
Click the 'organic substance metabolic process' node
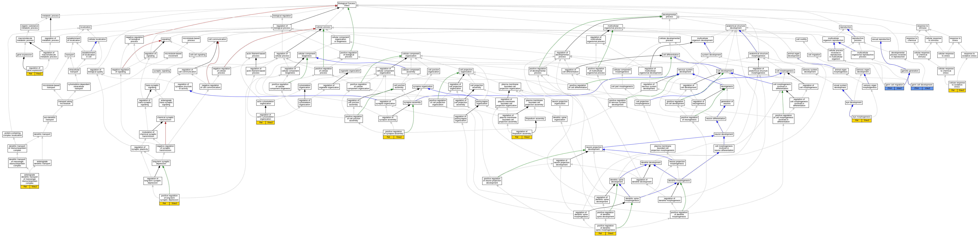coord(30,27)
